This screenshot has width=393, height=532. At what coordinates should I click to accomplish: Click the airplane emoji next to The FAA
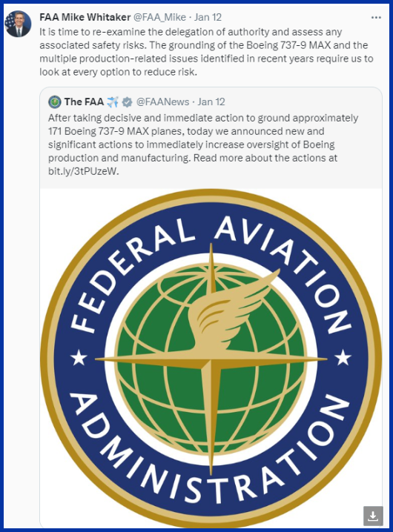[113, 102]
